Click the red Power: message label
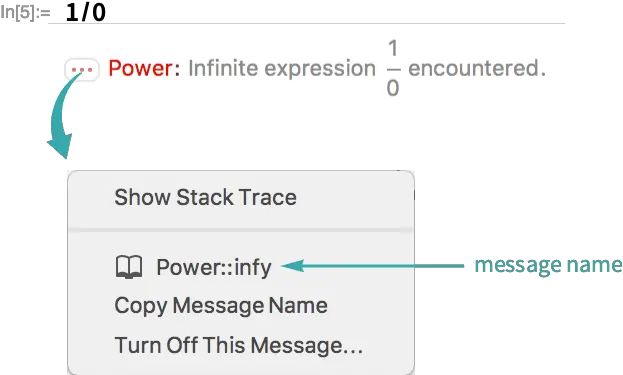The height and width of the screenshot is (375, 623). coord(145,68)
